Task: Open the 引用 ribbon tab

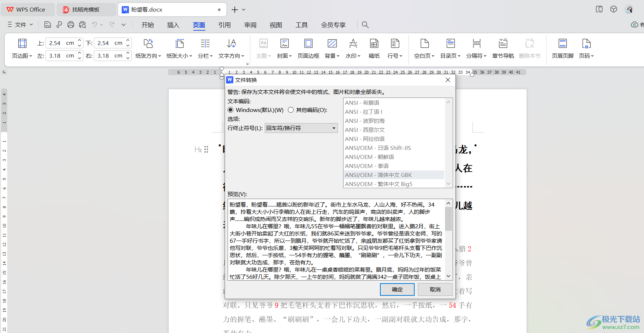Action: [225, 25]
